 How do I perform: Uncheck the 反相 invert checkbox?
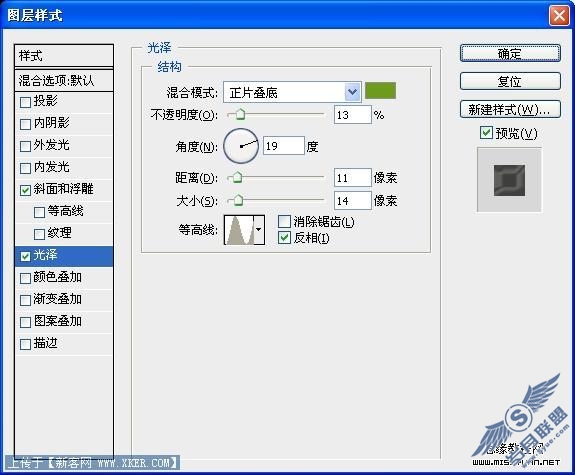point(284,238)
